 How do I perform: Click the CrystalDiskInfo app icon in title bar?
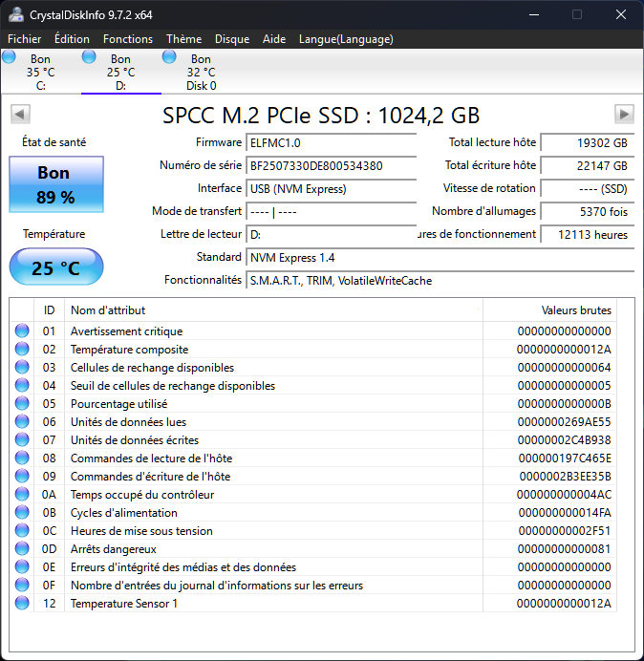point(16,14)
